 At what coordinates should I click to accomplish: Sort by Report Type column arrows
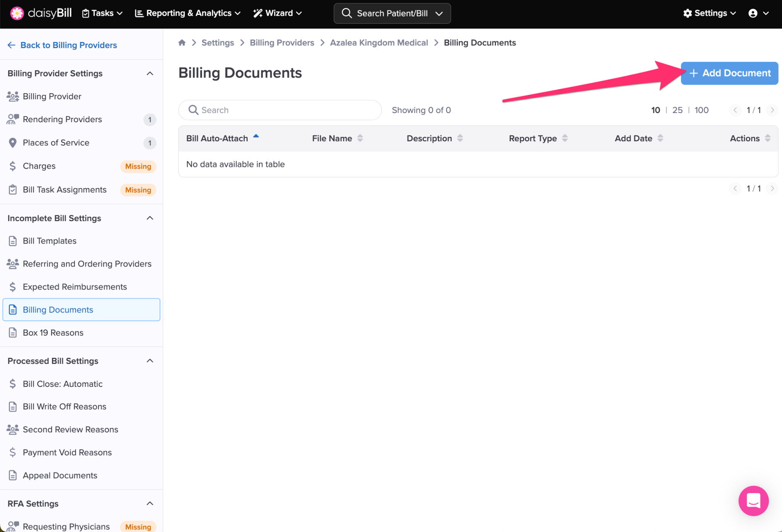pos(565,138)
